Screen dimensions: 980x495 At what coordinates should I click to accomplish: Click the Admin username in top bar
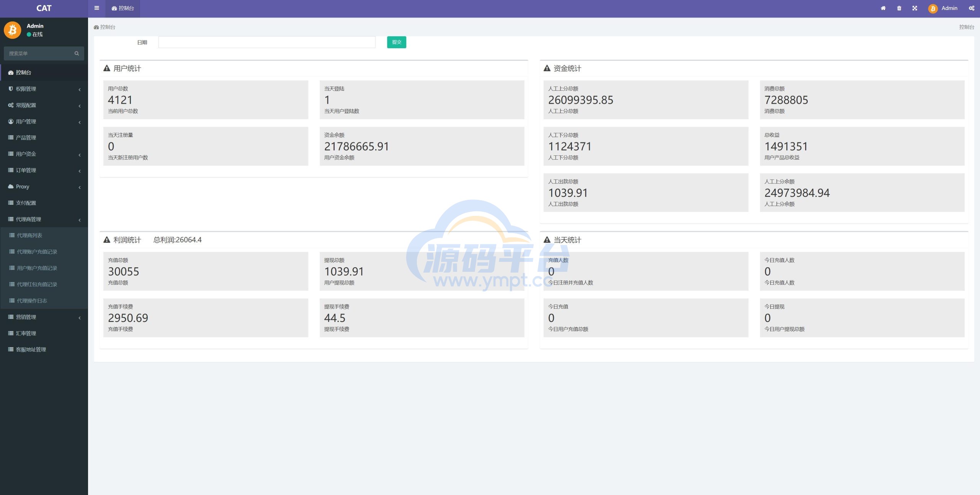click(x=949, y=8)
